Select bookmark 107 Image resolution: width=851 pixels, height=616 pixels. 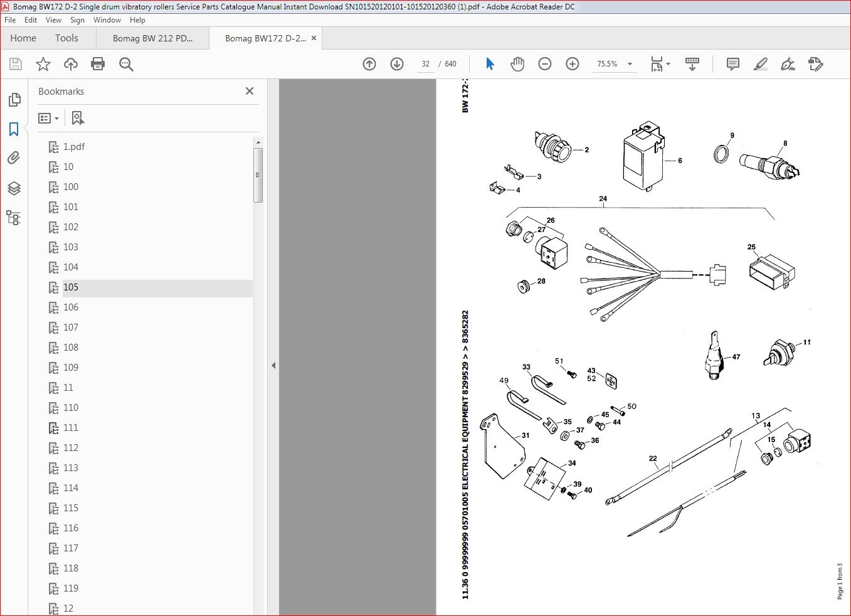(71, 327)
